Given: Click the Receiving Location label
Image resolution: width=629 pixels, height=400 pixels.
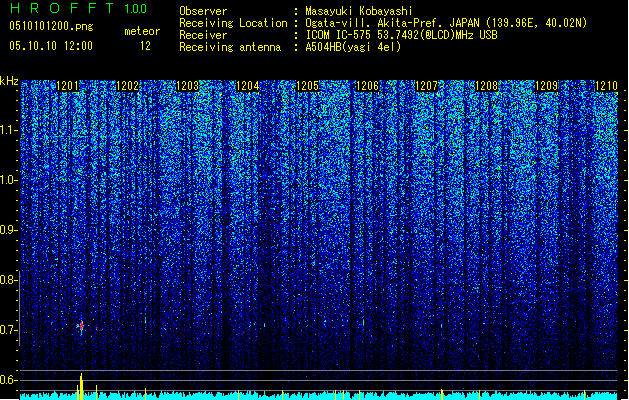Looking at the screenshot, I should coord(233,23).
